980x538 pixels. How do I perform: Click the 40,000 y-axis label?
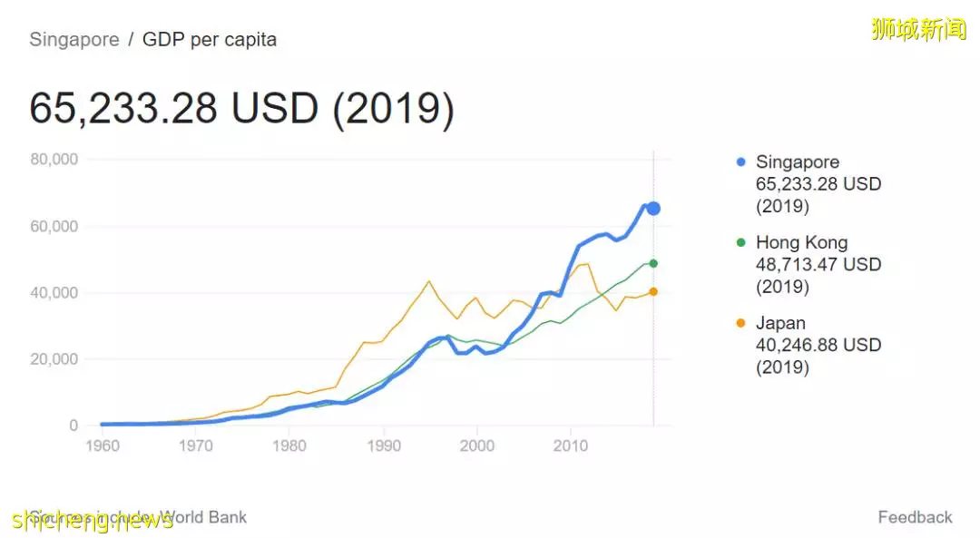(54, 292)
